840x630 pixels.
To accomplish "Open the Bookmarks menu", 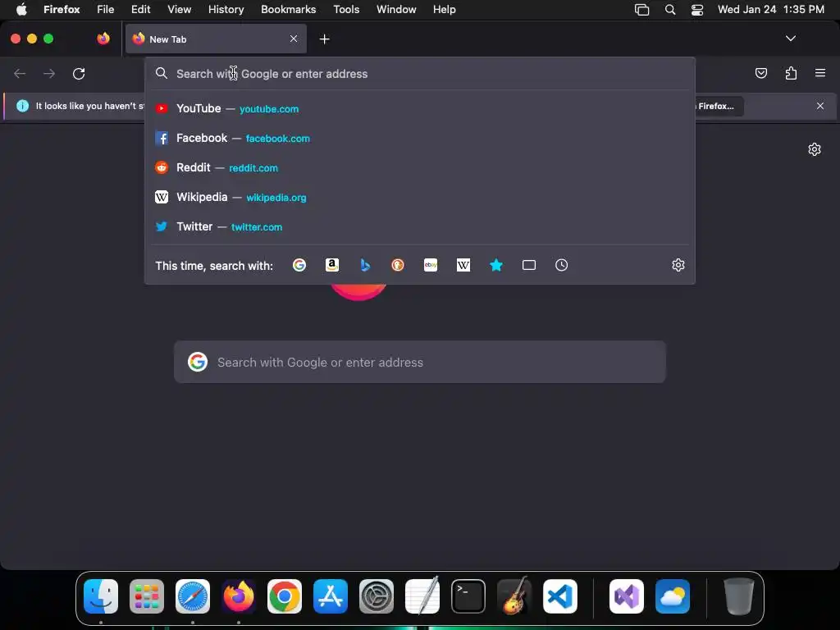I will [288, 10].
